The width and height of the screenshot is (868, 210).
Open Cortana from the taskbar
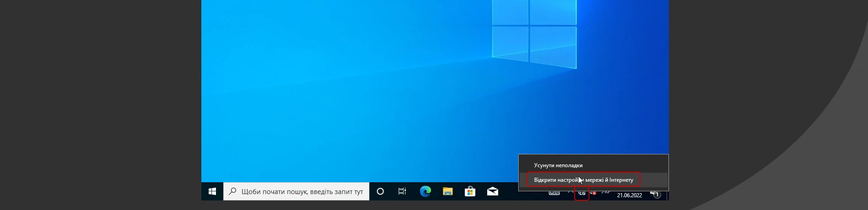click(380, 192)
